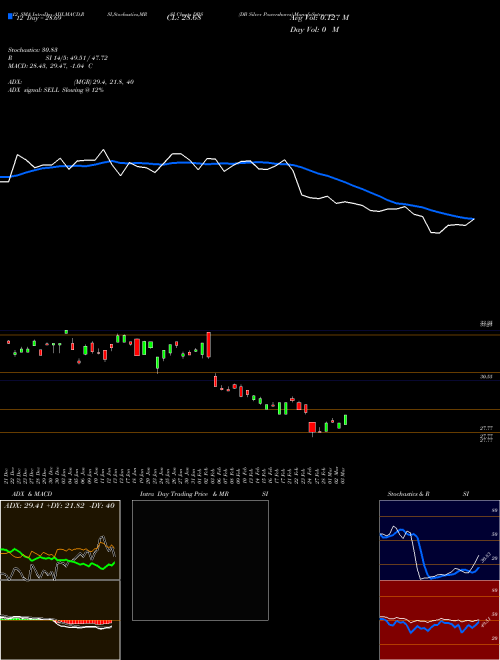Click the red MACD histogram bars
This screenshot has height=660, width=500.
(84, 622)
